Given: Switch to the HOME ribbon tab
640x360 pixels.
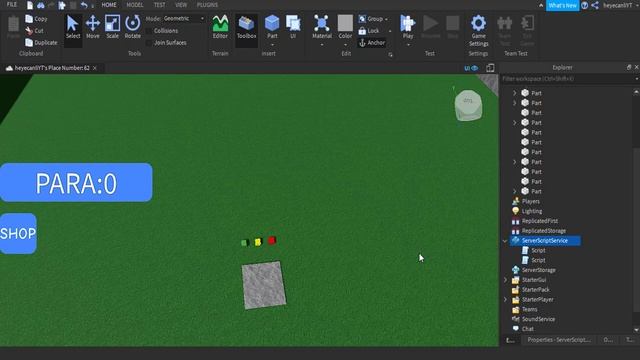Looking at the screenshot, I should (109, 5).
